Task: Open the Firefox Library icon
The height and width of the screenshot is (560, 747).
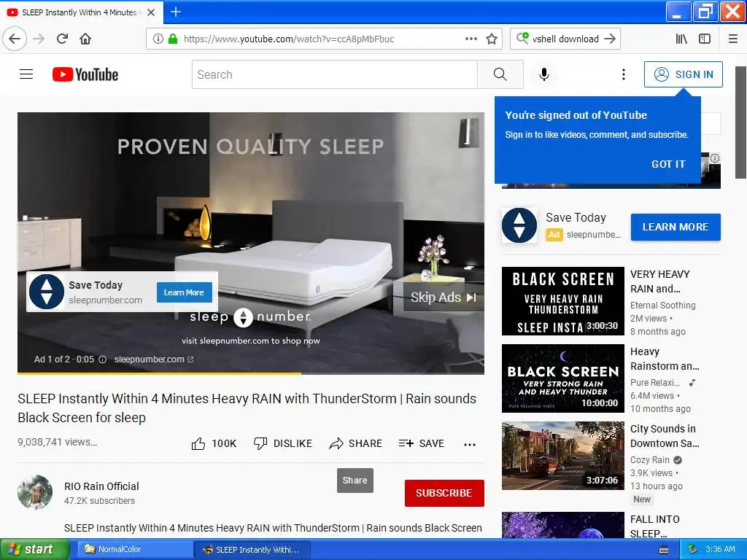Action: click(681, 39)
